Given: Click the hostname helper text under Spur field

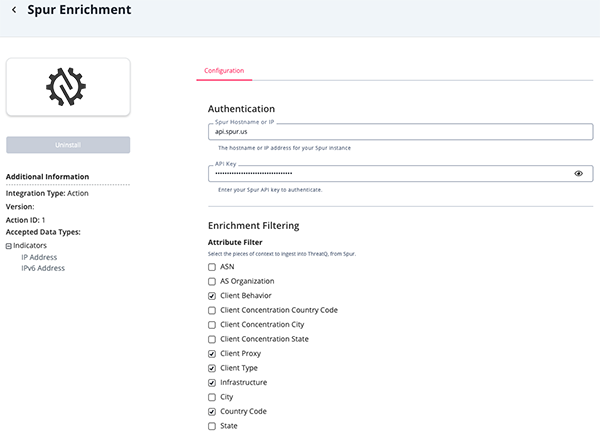Looking at the screenshot, I should (x=284, y=148).
